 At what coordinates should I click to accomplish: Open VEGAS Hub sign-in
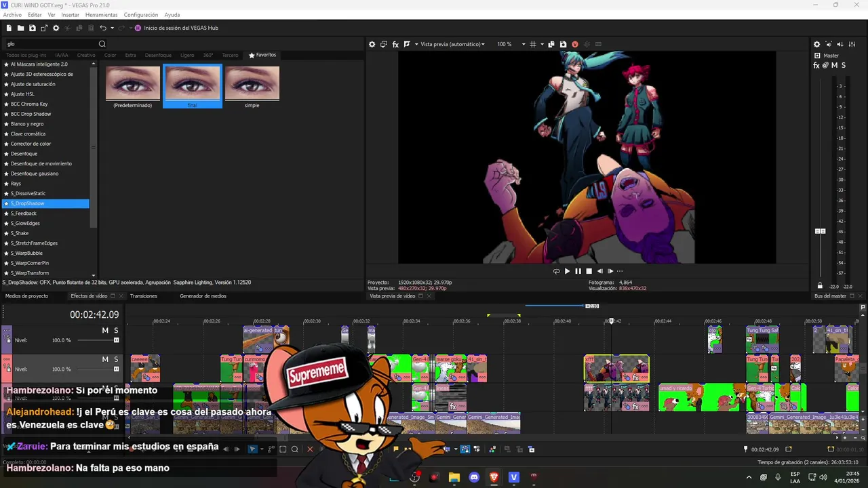tap(176, 28)
